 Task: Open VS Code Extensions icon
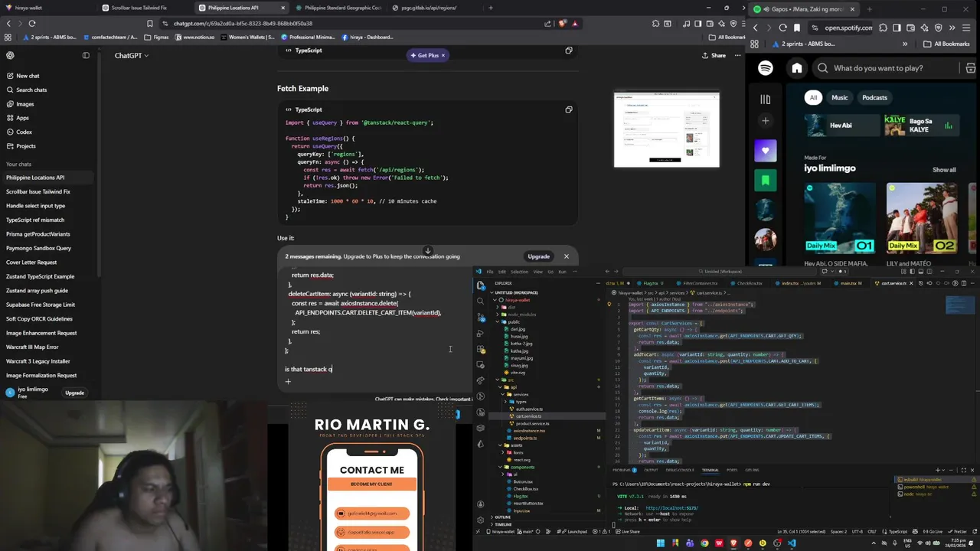480,350
